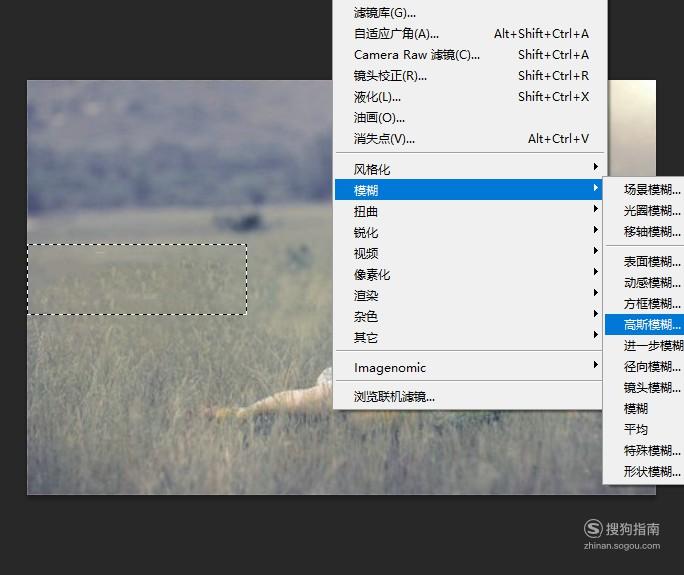The width and height of the screenshot is (684, 575).
Task: Expand the 锐化 sharpen submenu
Action: pos(469,232)
